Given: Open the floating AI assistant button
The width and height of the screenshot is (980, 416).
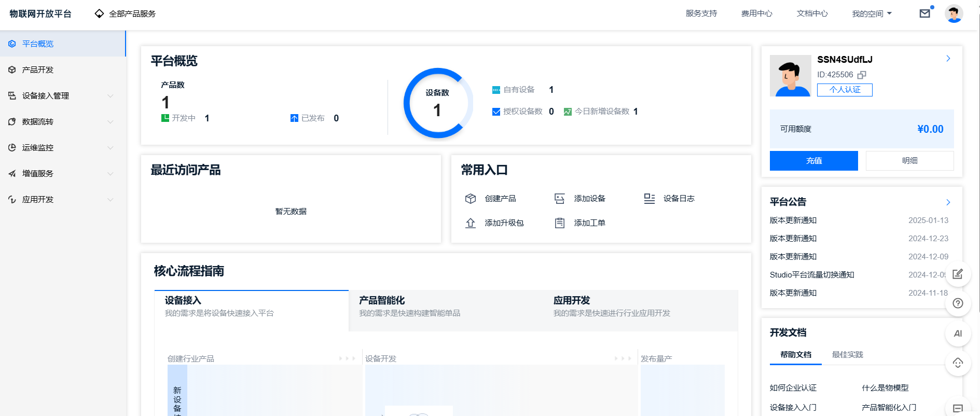Looking at the screenshot, I should (958, 334).
